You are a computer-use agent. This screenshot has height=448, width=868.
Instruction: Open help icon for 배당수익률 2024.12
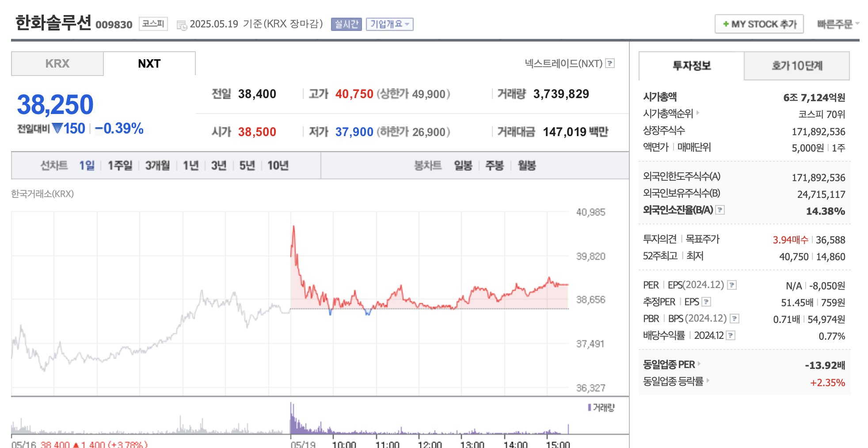point(731,335)
